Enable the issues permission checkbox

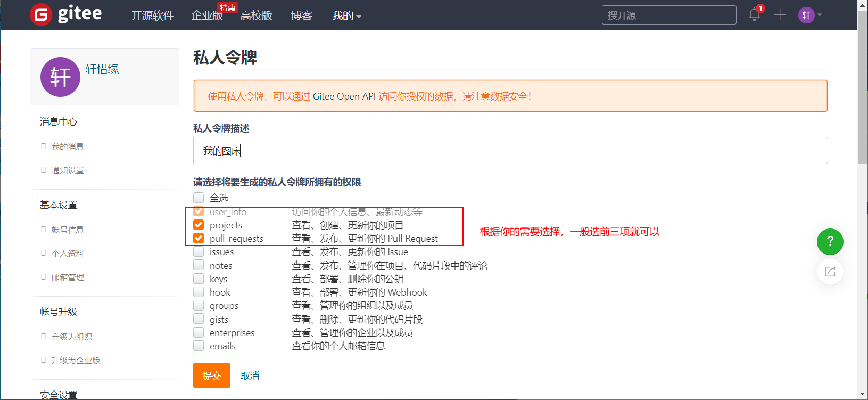click(x=199, y=251)
